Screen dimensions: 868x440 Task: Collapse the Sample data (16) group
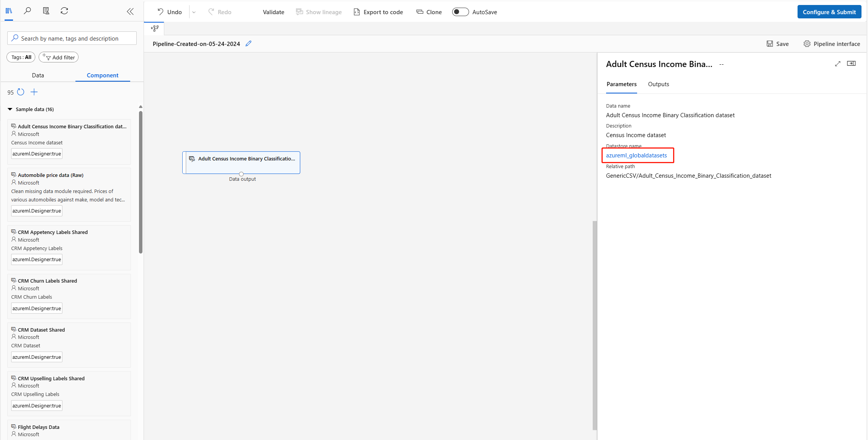(10, 110)
